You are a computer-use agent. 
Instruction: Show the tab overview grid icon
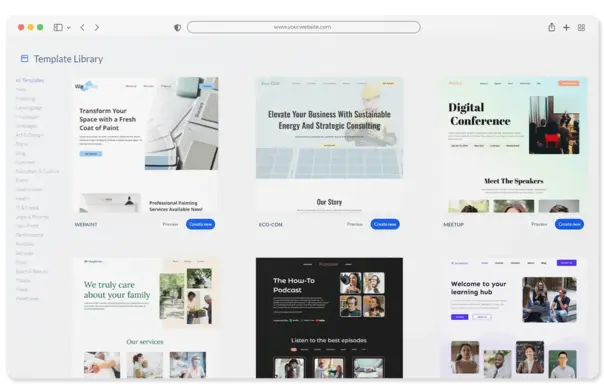pyautogui.click(x=581, y=27)
